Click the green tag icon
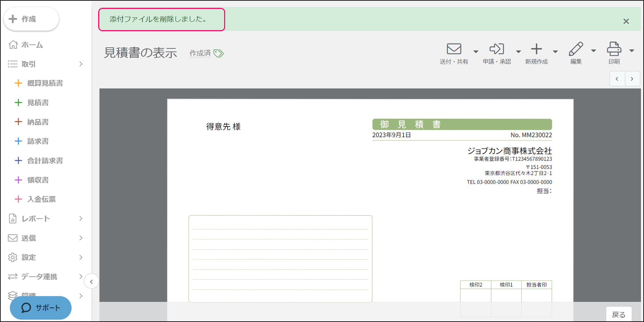644x322 pixels. [x=219, y=53]
